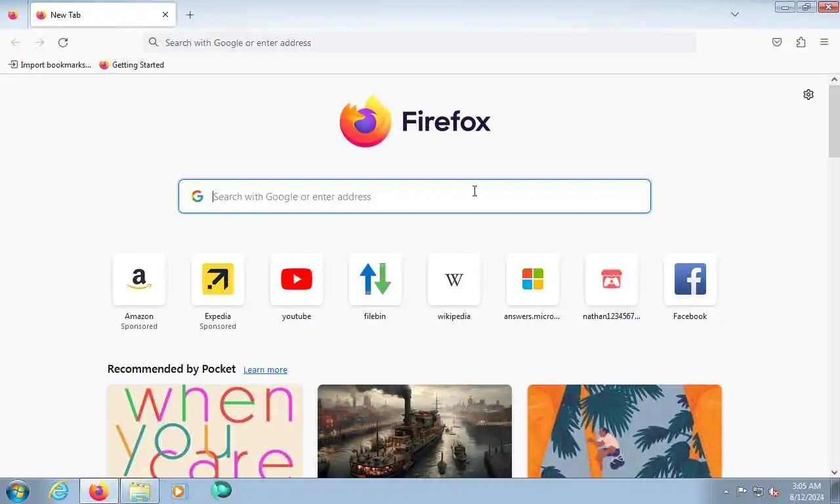
Task: Open the answers.micro... shortcut tile
Action: tap(533, 280)
